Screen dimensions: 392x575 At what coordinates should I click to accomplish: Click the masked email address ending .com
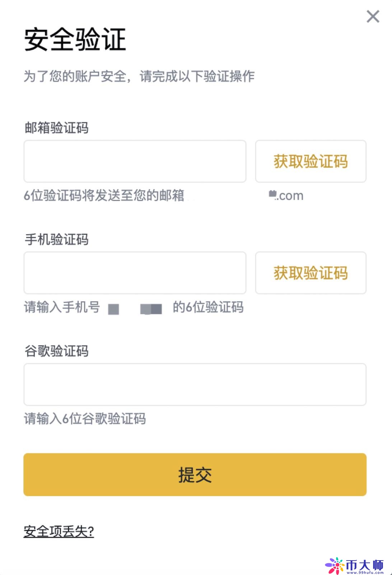pyautogui.click(x=286, y=196)
